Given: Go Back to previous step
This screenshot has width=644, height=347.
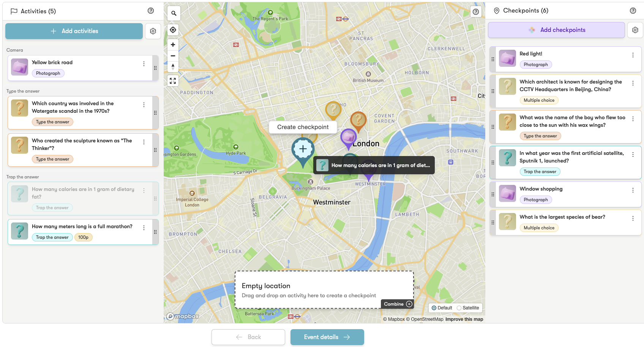Looking at the screenshot, I should coord(248,337).
